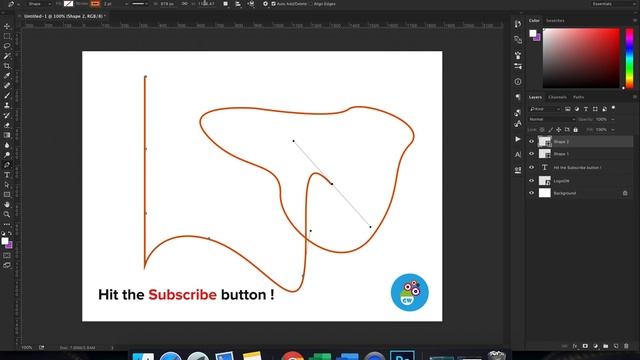Switch to the Paths tab
640x360 pixels.
point(578,97)
